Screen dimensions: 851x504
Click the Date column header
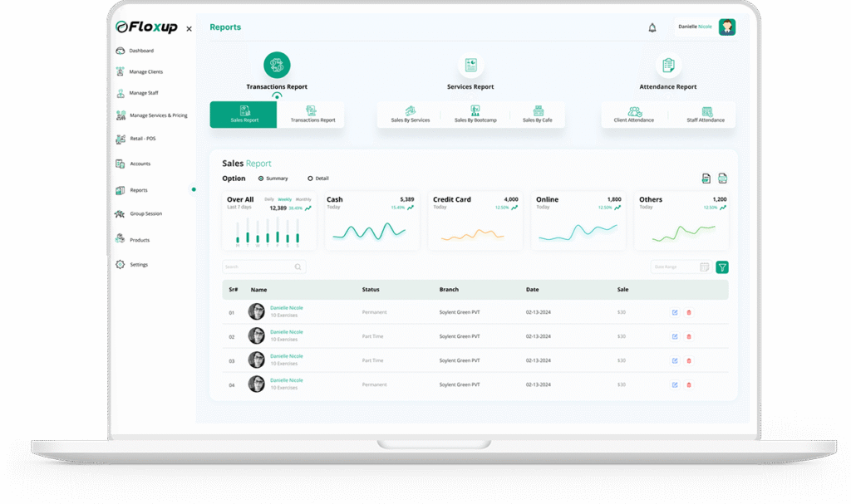(533, 290)
